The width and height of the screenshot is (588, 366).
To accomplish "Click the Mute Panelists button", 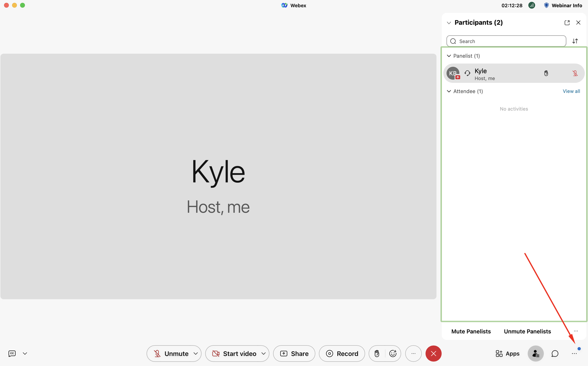I will click(x=471, y=331).
